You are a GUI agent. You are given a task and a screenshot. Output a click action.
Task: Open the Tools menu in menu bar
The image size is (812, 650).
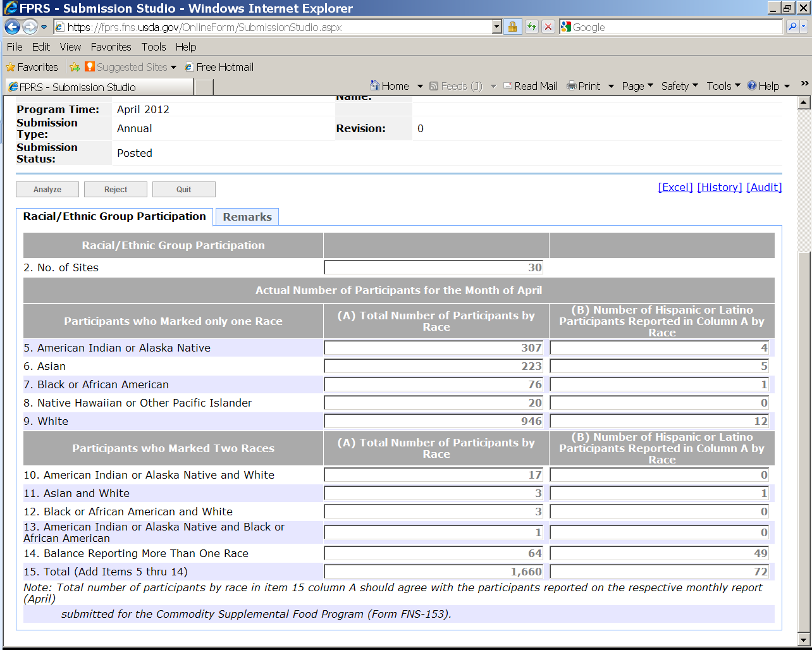pos(153,47)
